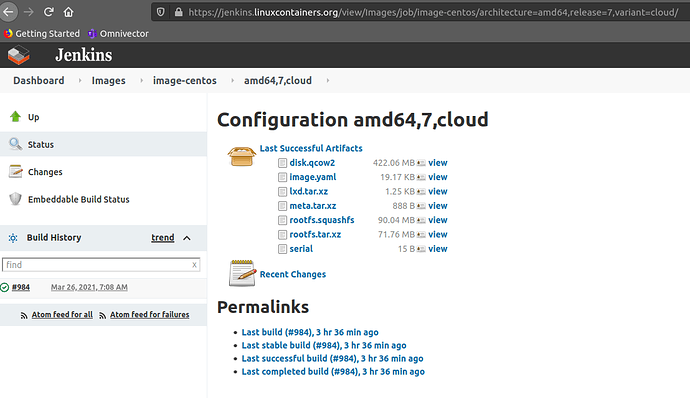690x398 pixels.
Task: Select the amd64,7,cloud breadcrumb
Action: [278, 81]
